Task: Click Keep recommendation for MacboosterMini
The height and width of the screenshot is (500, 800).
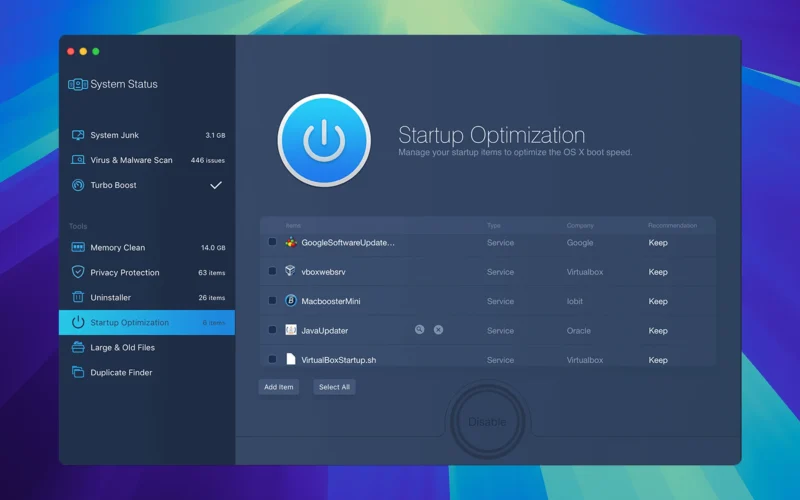Action: [658, 301]
